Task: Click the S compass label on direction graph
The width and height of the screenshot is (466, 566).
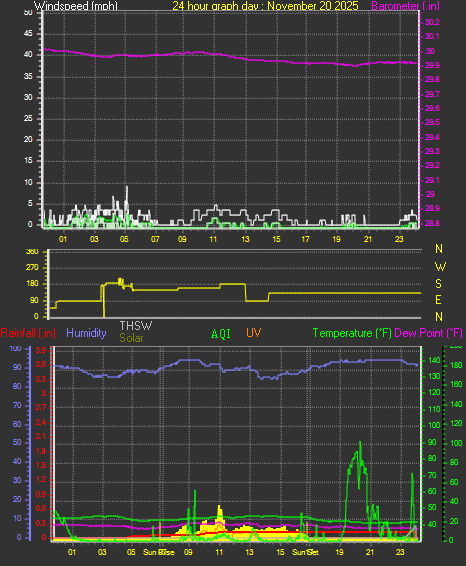Action: click(x=439, y=284)
